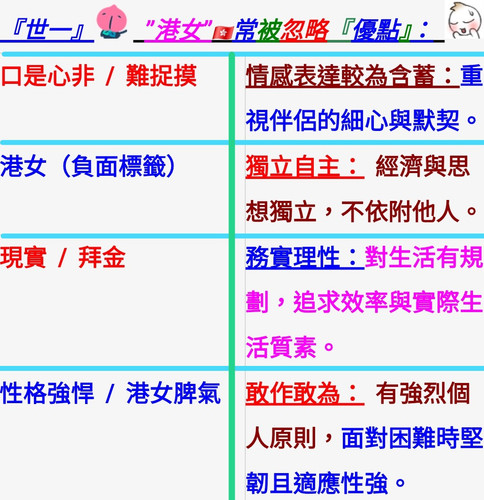Click the underlined heading 敢作敢為：
The width and height of the screenshot is (484, 500).
(x=305, y=393)
